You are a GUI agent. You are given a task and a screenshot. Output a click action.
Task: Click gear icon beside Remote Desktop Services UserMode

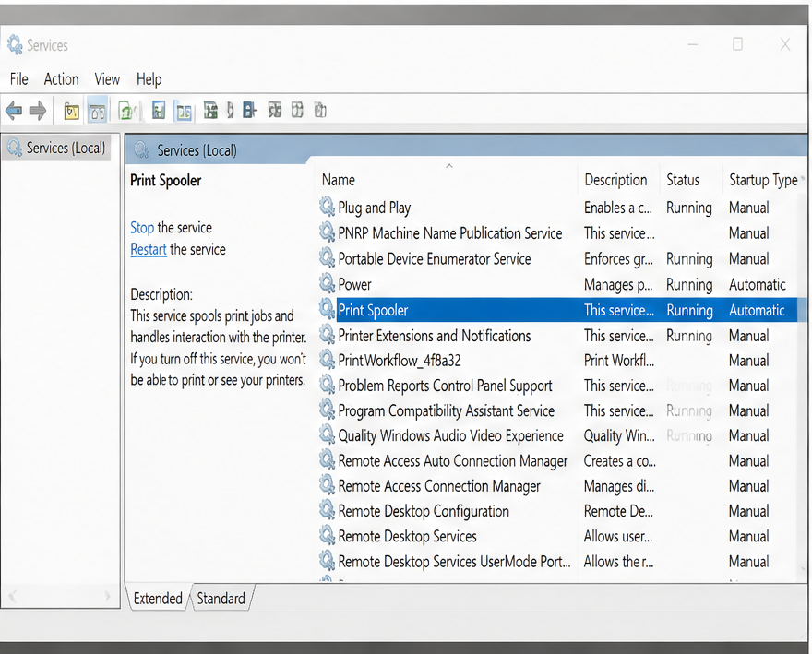(327, 560)
